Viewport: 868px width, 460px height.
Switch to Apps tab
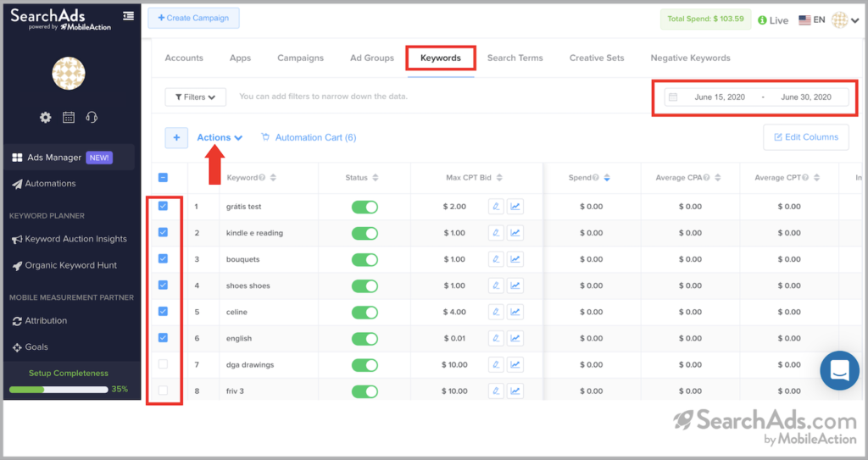tap(240, 58)
